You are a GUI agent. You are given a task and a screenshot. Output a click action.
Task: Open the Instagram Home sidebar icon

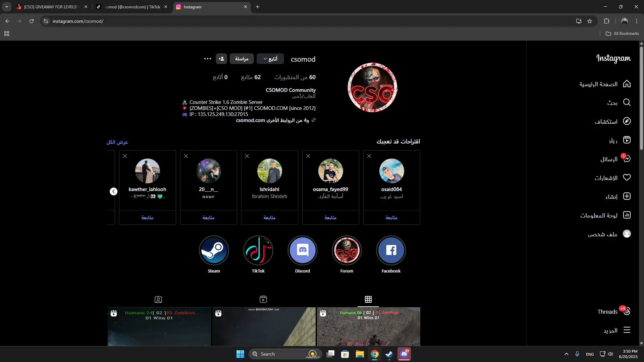point(627,84)
